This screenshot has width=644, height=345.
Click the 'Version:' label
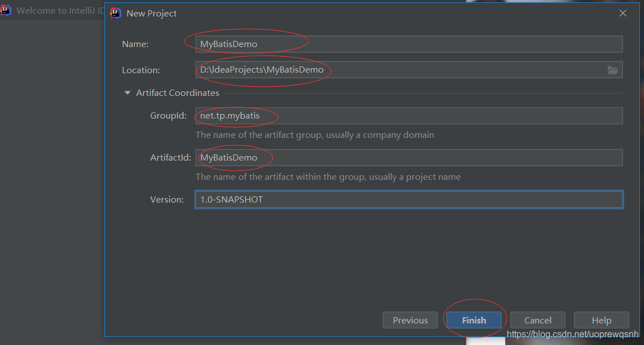167,199
